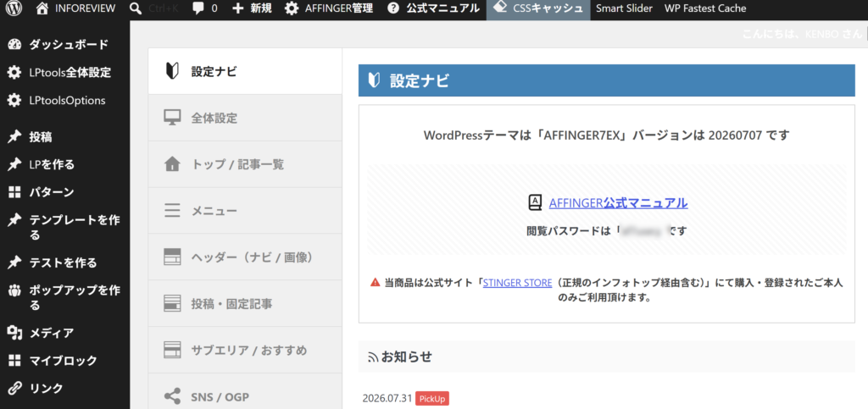Click the people icon beside ポップアップを作る
The width and height of the screenshot is (868, 409).
point(15,290)
